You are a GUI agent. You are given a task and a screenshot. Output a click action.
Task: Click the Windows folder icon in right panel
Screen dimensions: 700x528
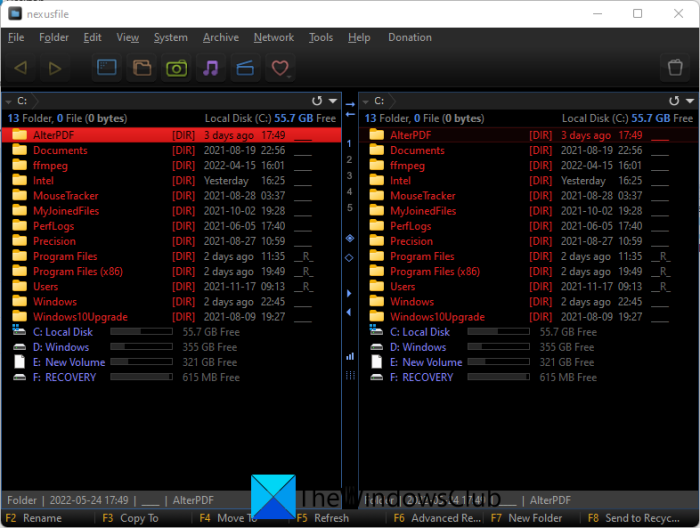pos(376,301)
